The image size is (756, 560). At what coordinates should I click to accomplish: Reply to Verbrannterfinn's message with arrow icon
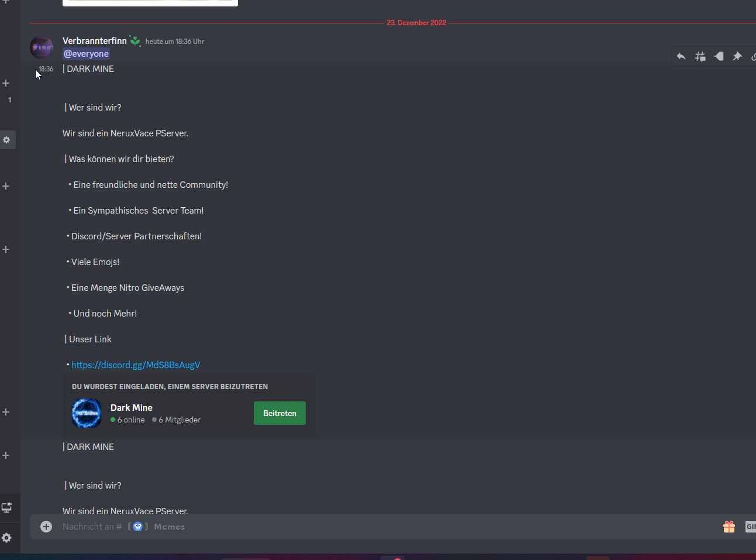[x=681, y=57]
